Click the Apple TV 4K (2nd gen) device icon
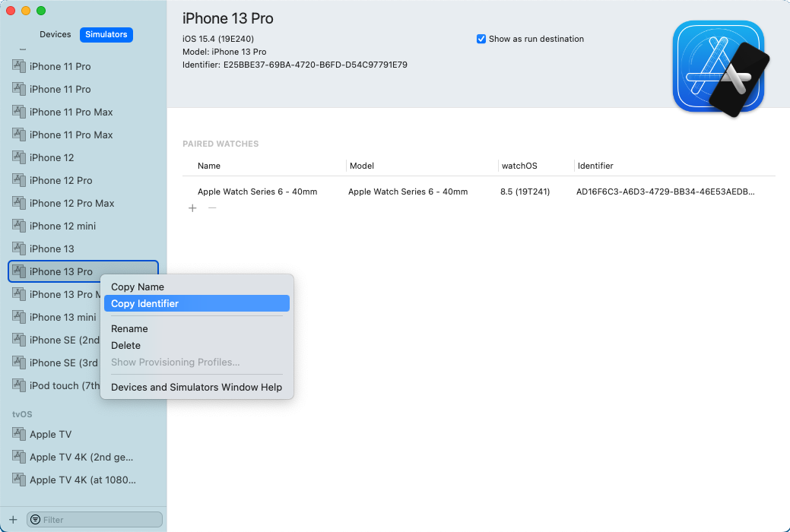790x532 pixels. [17, 457]
